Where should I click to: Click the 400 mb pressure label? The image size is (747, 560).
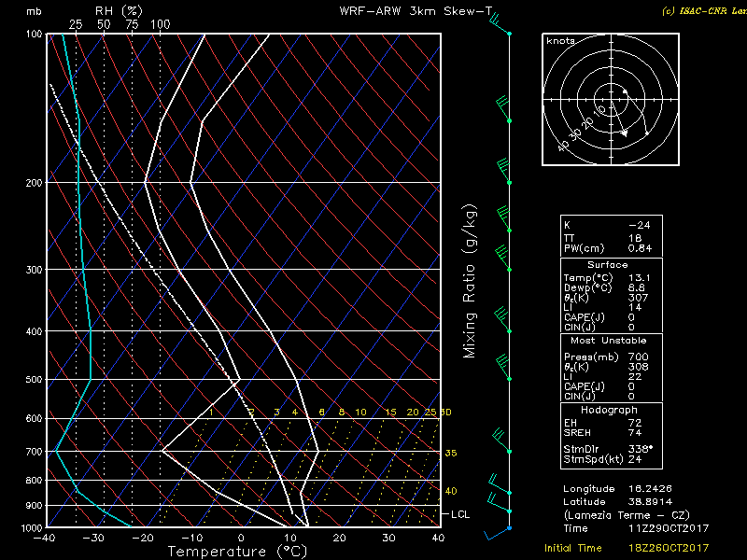(x=34, y=331)
